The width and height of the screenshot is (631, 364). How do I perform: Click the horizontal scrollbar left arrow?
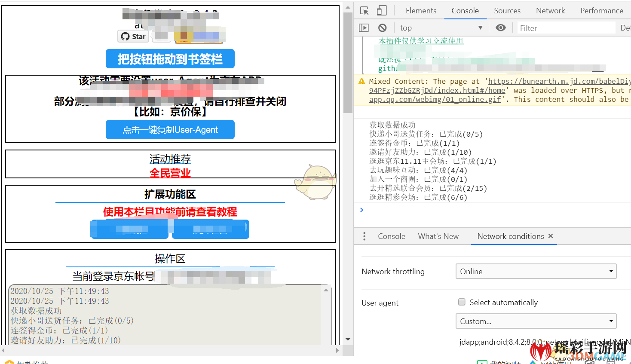pos(3,350)
